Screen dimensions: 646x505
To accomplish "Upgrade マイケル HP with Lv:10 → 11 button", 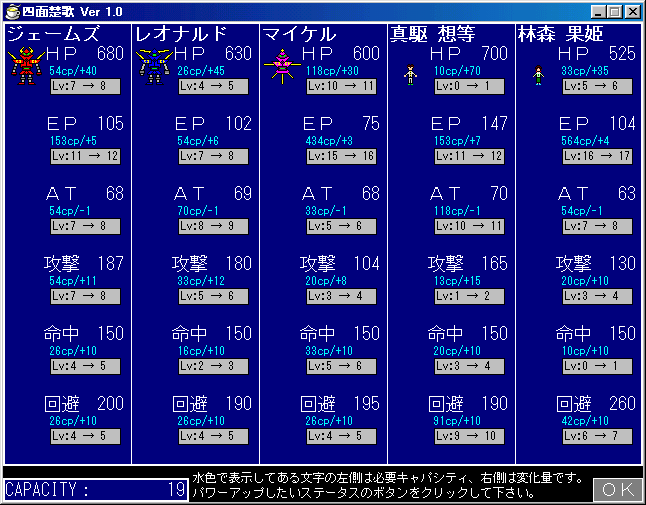I will (342, 87).
